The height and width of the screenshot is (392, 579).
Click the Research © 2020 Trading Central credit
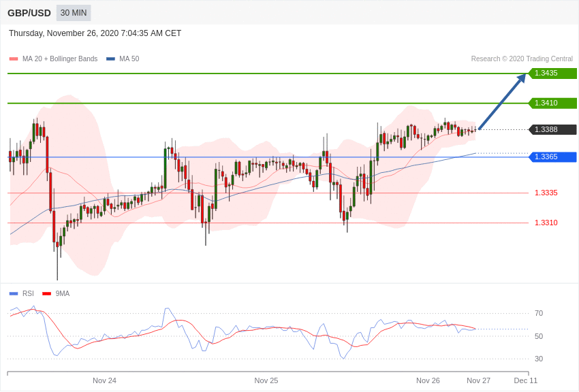coord(522,59)
